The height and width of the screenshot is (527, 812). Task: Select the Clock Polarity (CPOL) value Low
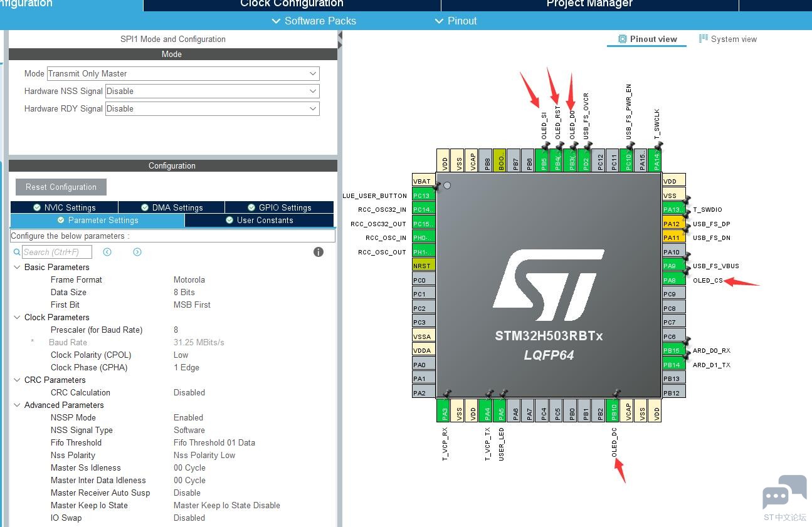click(181, 355)
